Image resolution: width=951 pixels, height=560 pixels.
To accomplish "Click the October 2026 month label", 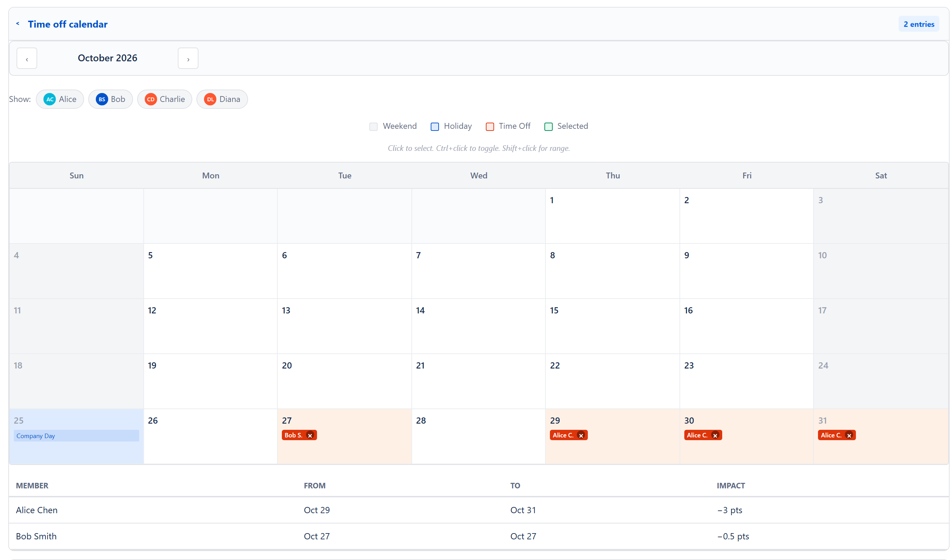I will (107, 58).
